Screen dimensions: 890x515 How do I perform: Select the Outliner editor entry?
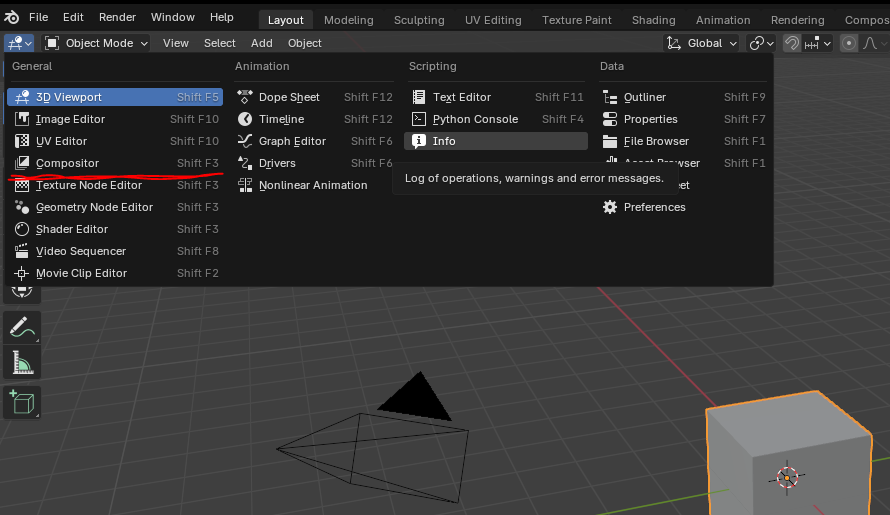click(x=683, y=97)
